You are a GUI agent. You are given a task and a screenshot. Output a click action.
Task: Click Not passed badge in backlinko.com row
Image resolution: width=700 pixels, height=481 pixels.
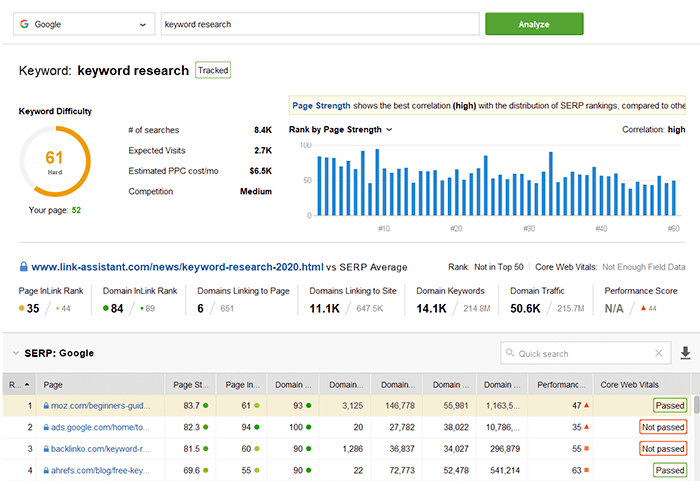coord(663,448)
